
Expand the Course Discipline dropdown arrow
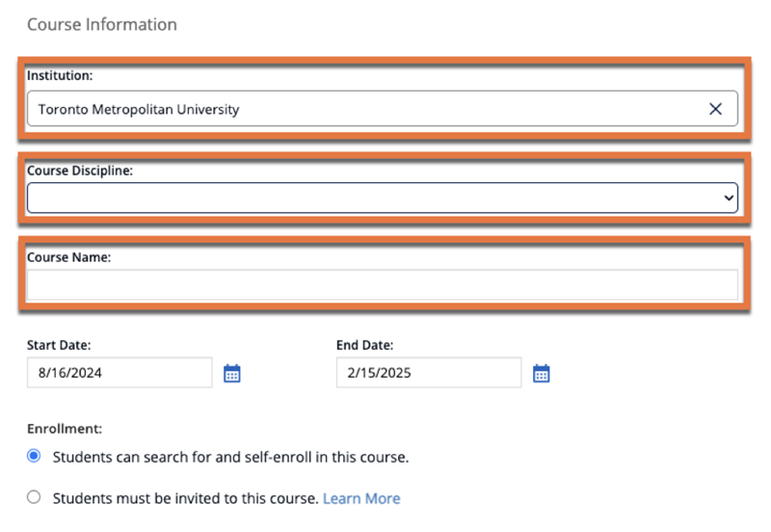click(x=728, y=198)
